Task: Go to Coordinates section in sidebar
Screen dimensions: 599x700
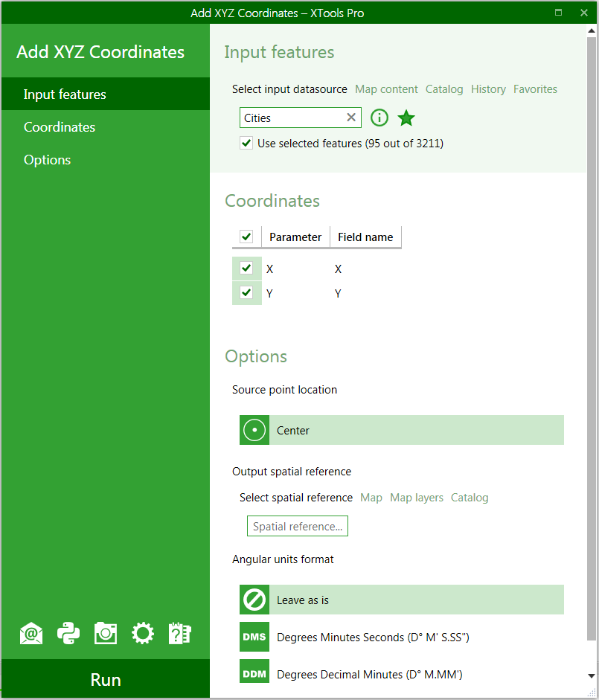Action: click(106, 127)
